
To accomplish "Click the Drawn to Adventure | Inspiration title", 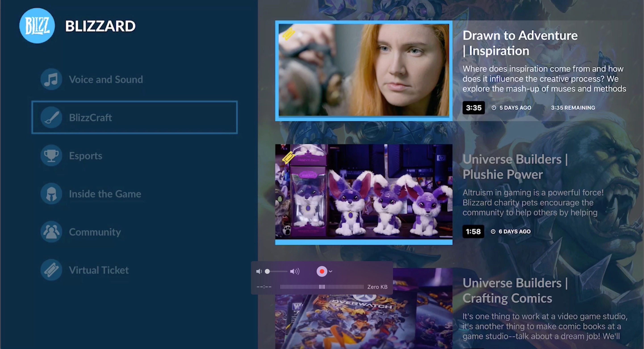I will (520, 43).
